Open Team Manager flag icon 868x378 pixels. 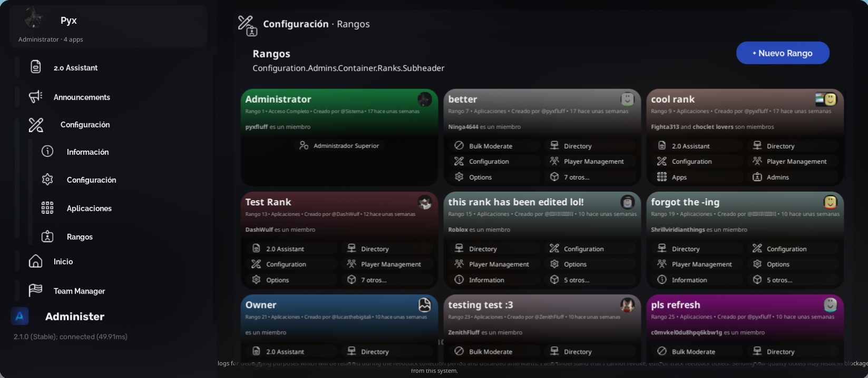[x=35, y=290]
